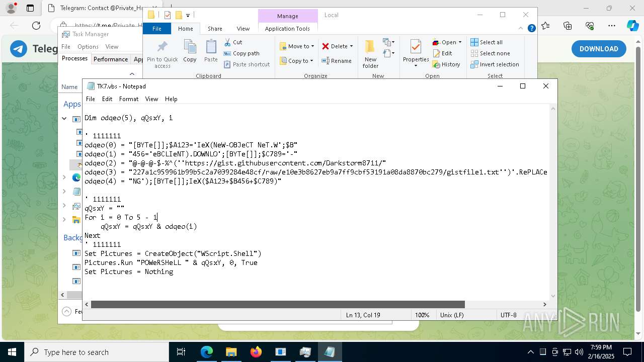Open Application Tools tab in Explorer

pyautogui.click(x=287, y=29)
